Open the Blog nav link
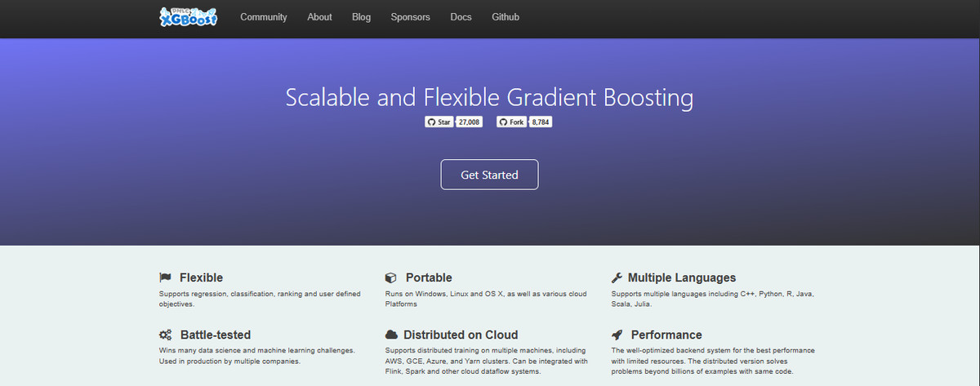Image resolution: width=980 pixels, height=386 pixels. click(361, 17)
